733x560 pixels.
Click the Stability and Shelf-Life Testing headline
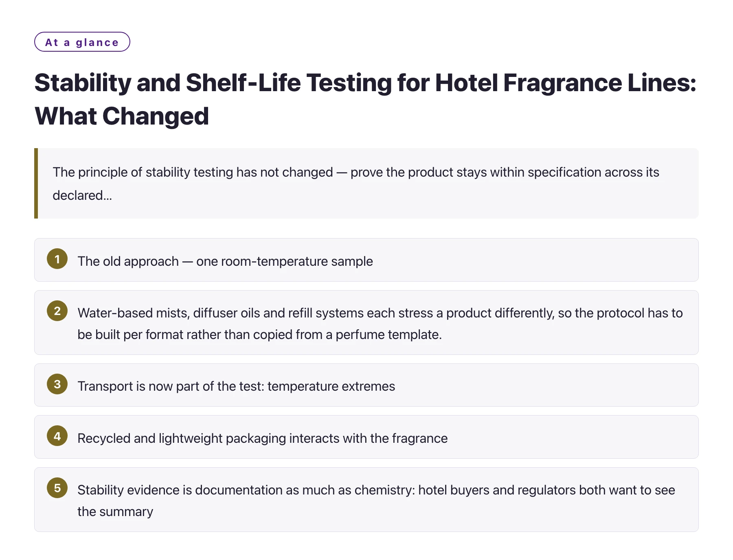tap(365, 99)
